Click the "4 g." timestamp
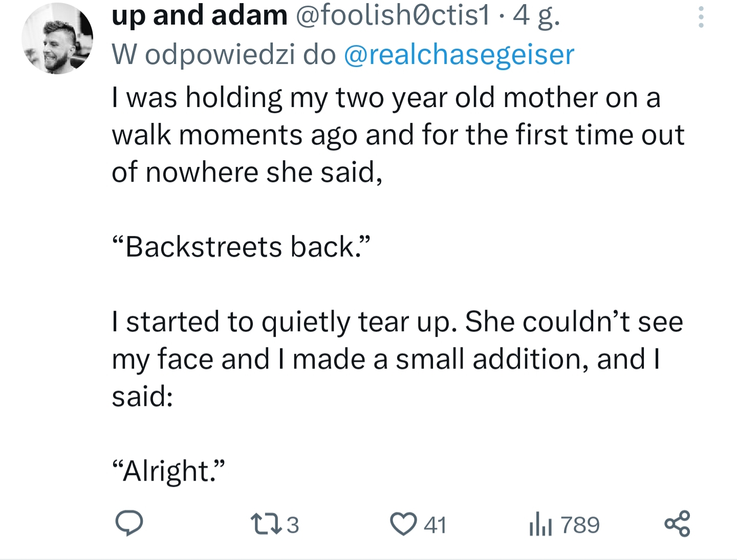737x560 pixels. [x=536, y=15]
